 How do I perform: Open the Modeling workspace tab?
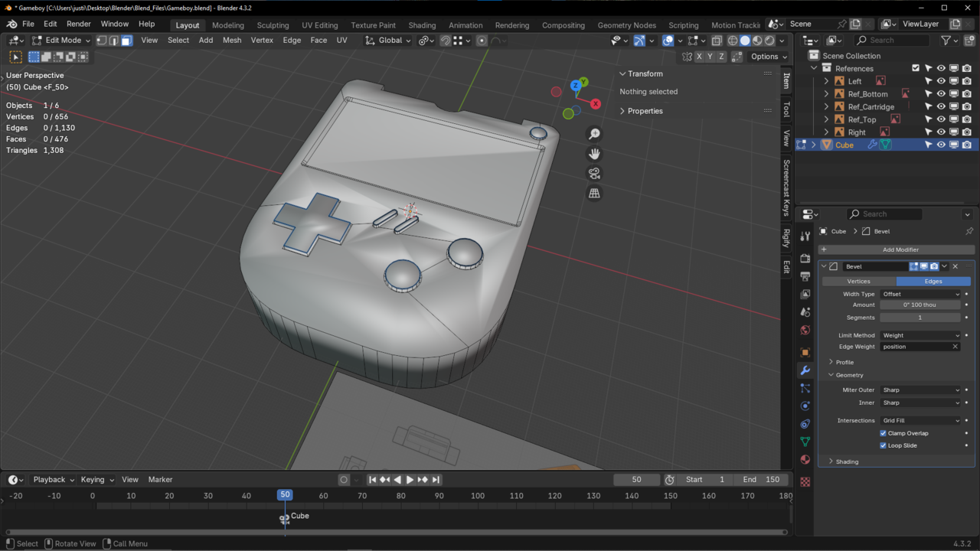coord(228,25)
